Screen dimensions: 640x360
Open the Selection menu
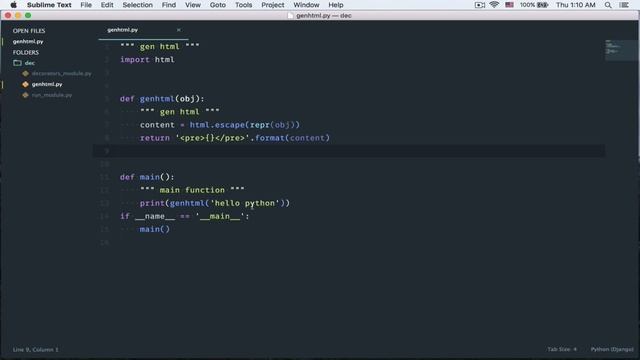tap(138, 5)
